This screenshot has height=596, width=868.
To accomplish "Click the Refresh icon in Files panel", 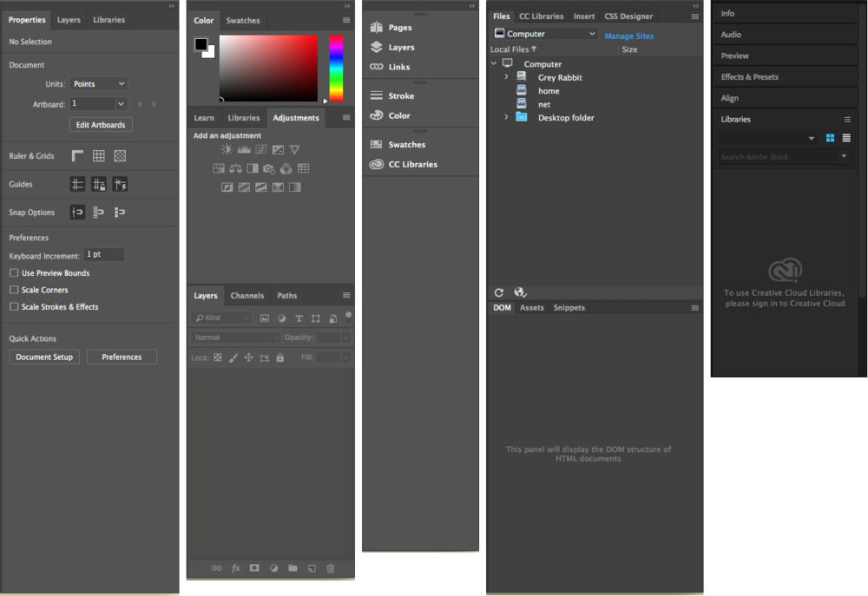I will tap(499, 293).
